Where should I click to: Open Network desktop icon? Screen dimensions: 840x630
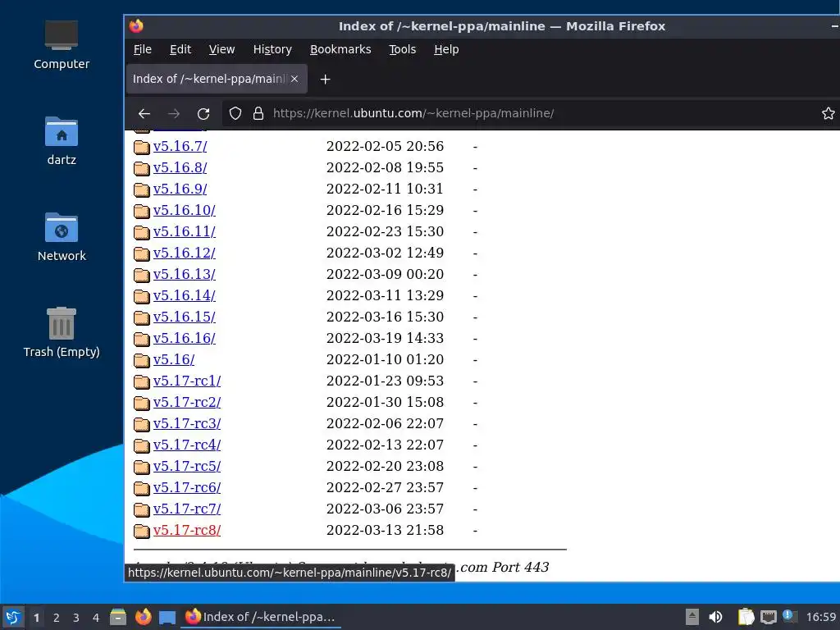pyautogui.click(x=61, y=237)
